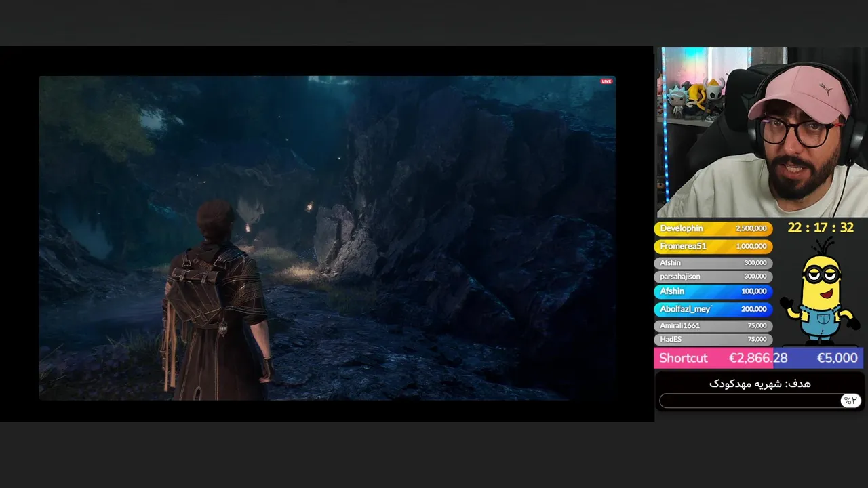Image resolution: width=868 pixels, height=488 pixels.
Task: Select the Amirali1661 75,000 row
Action: (x=713, y=325)
